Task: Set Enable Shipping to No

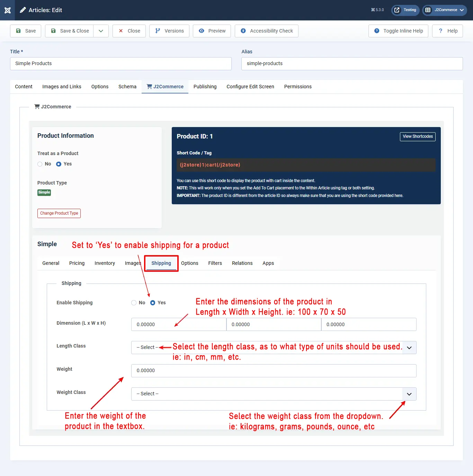Action: click(134, 303)
